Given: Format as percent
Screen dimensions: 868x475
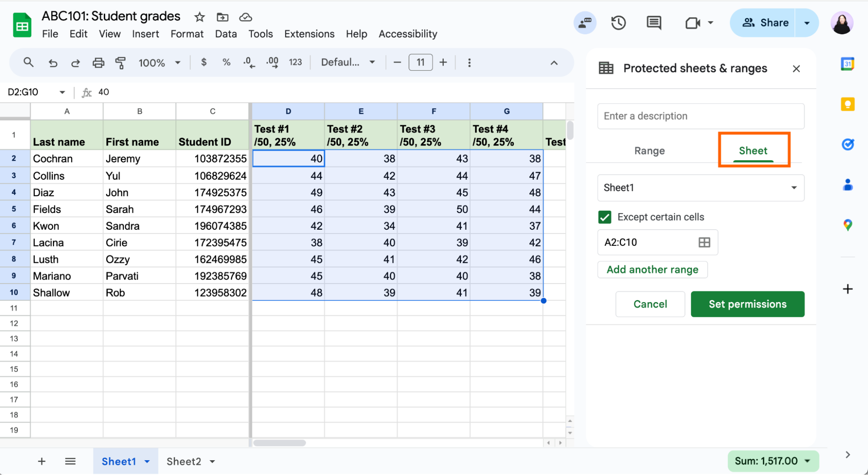Looking at the screenshot, I should [226, 63].
